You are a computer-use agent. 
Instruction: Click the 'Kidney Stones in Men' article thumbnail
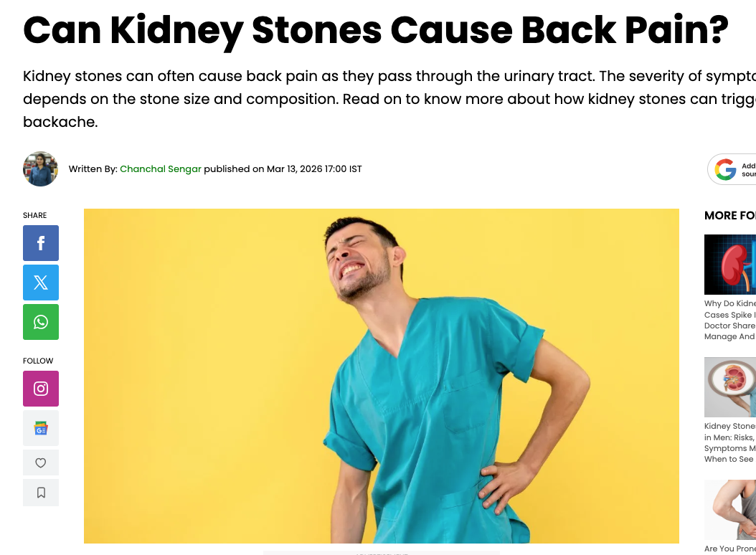click(730, 387)
